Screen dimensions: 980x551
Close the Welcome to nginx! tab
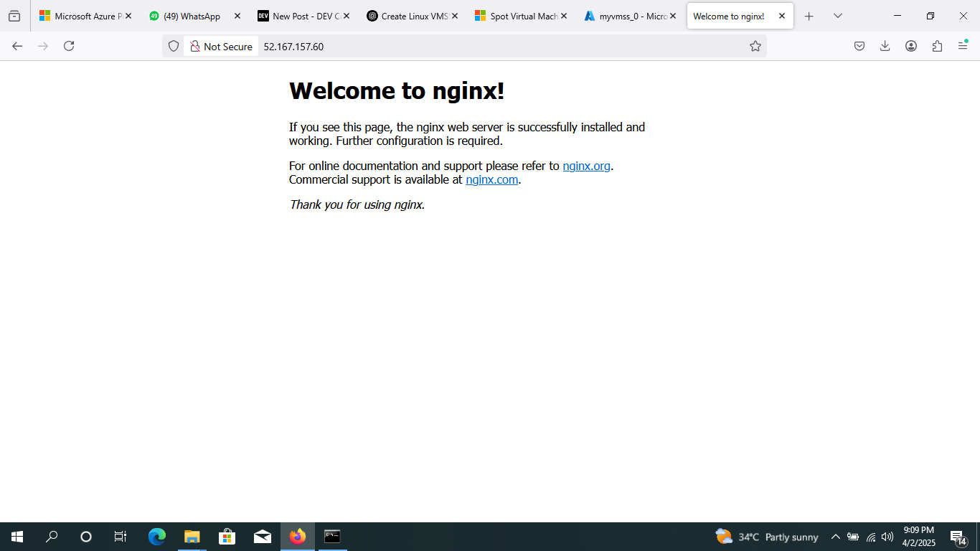click(782, 16)
